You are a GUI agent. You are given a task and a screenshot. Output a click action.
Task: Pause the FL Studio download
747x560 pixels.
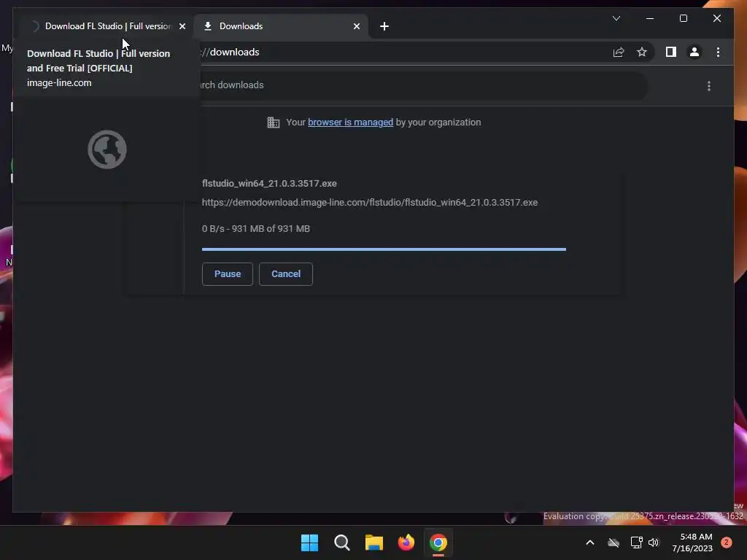(x=228, y=274)
